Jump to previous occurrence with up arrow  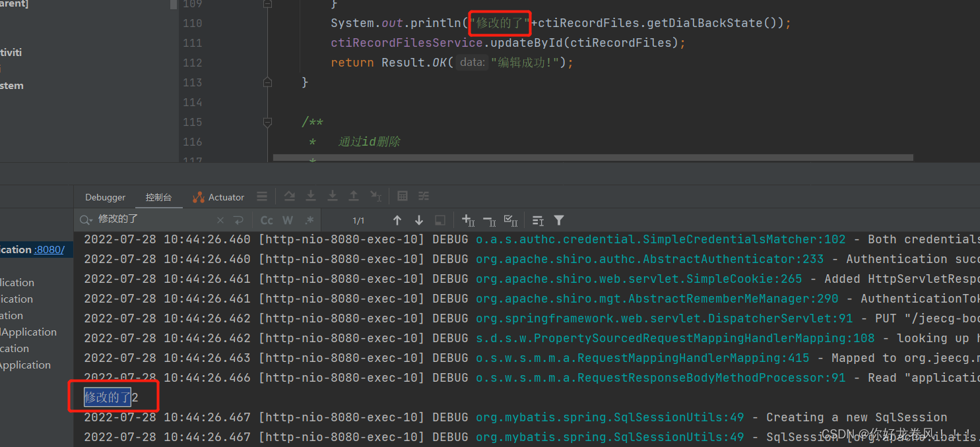397,220
